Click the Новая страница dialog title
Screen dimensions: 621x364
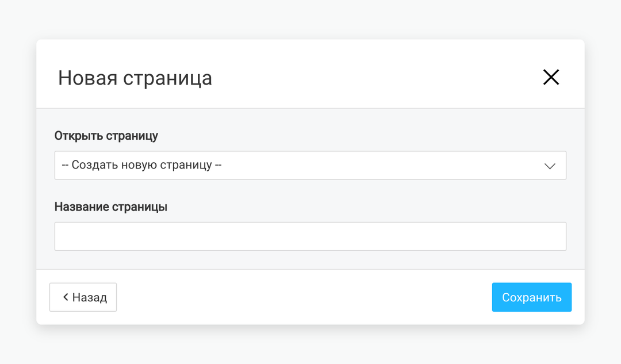pos(135,78)
